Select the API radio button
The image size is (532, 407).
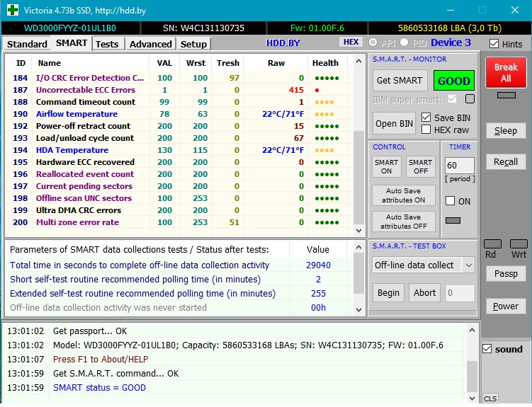(373, 42)
